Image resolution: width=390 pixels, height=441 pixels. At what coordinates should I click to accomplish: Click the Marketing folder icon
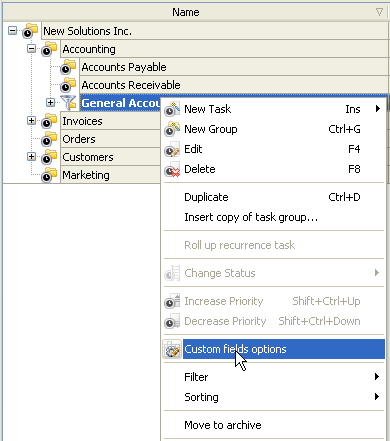[49, 175]
